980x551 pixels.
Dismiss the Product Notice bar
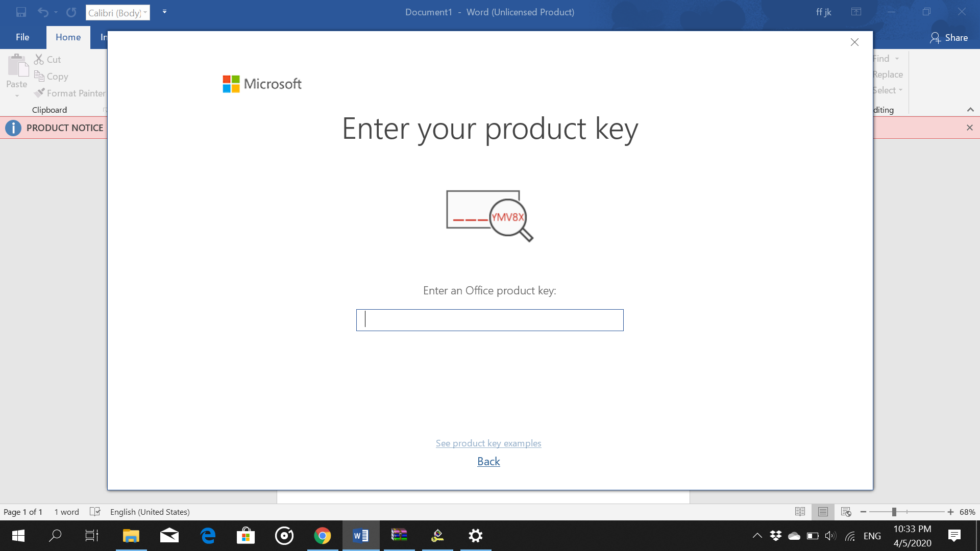(x=970, y=128)
